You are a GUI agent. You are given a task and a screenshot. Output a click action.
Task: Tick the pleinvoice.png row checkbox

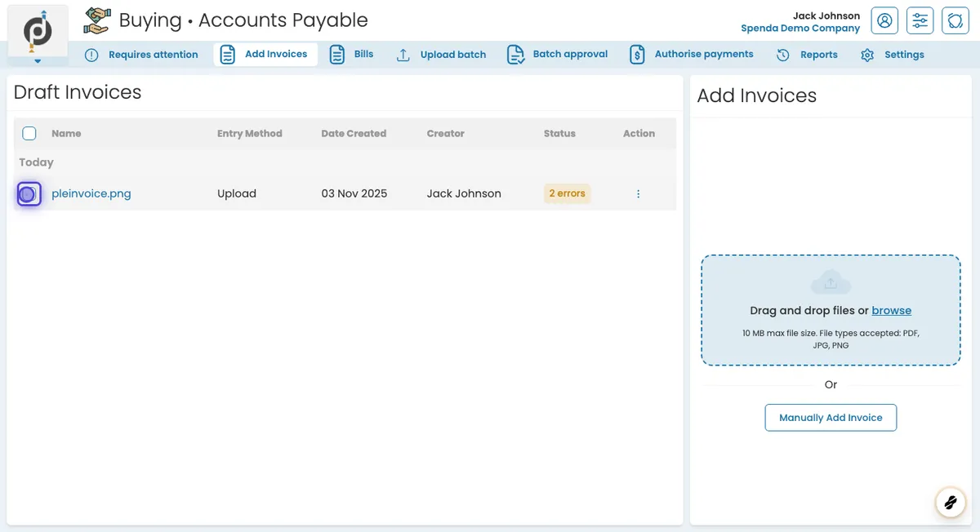click(28, 194)
